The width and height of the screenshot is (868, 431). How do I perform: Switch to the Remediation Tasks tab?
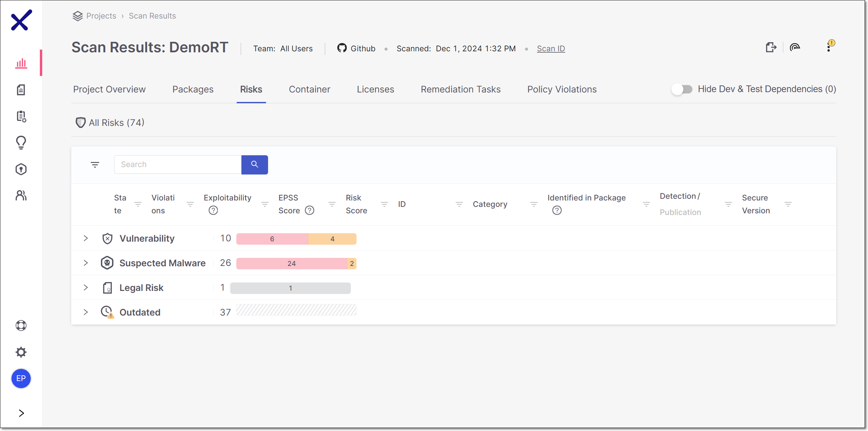click(x=461, y=89)
